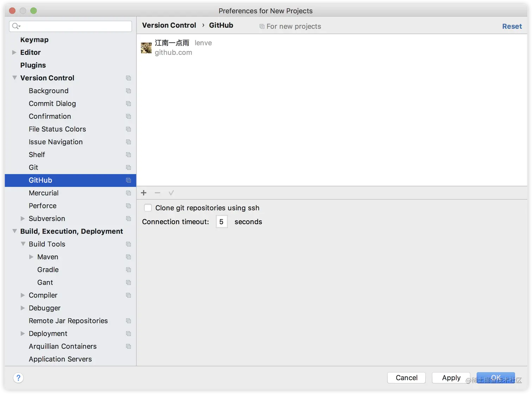Click the blue OK button
This screenshot has width=532, height=394.
(x=496, y=378)
